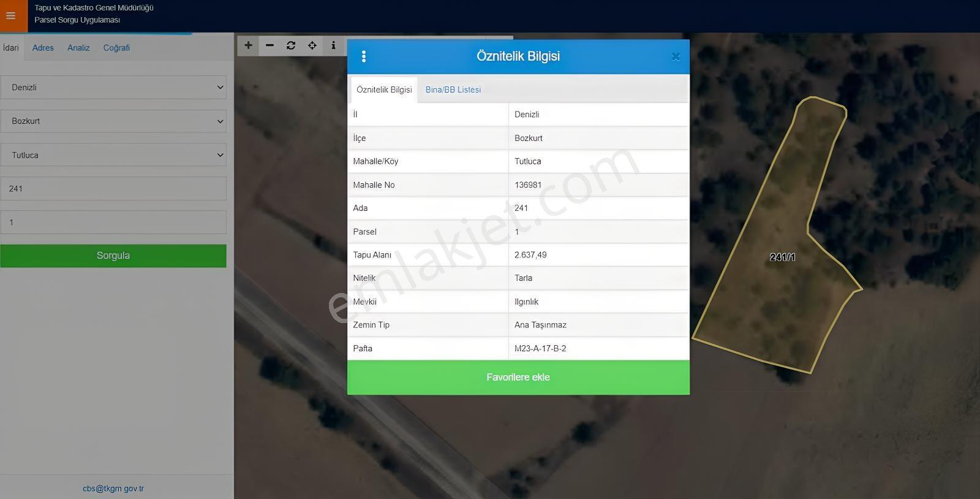Expand the Denizli province dropdown
This screenshot has width=980, height=499.
click(113, 87)
